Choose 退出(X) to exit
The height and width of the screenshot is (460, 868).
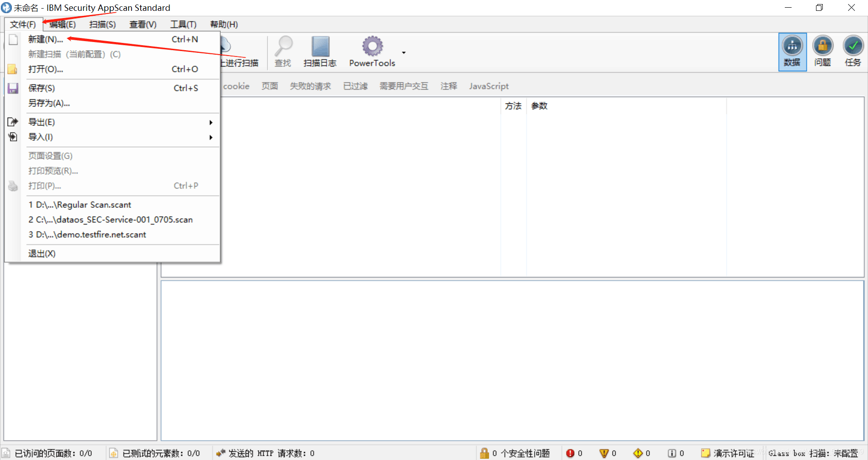click(x=113, y=253)
